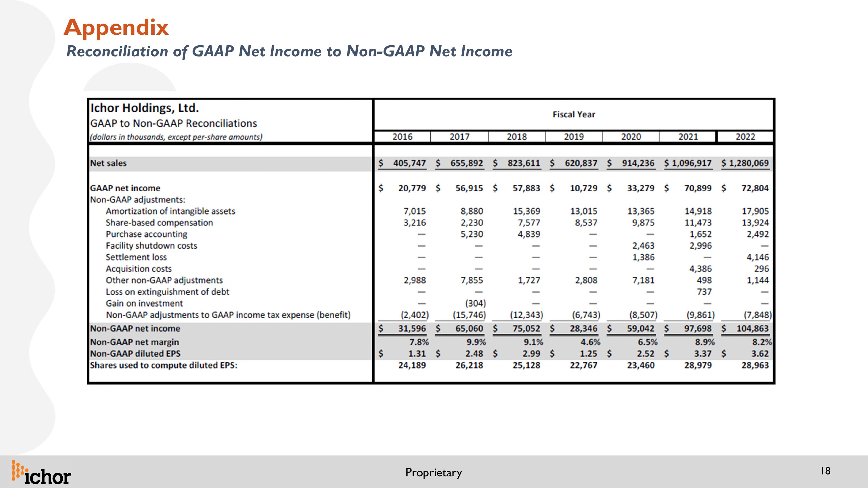
Task: Click Other non-GAAP adjustments label
Action: [x=164, y=280]
